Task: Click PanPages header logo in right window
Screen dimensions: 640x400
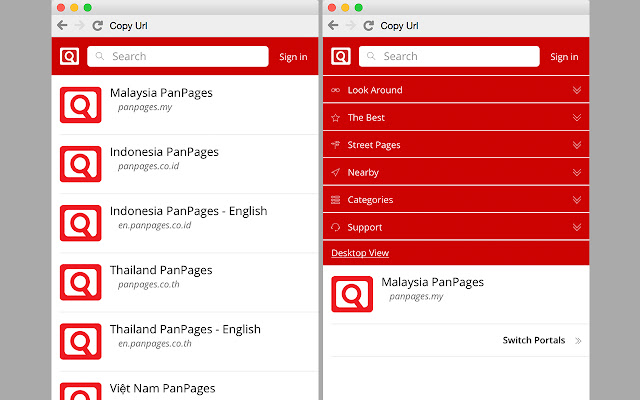Action: [x=341, y=56]
